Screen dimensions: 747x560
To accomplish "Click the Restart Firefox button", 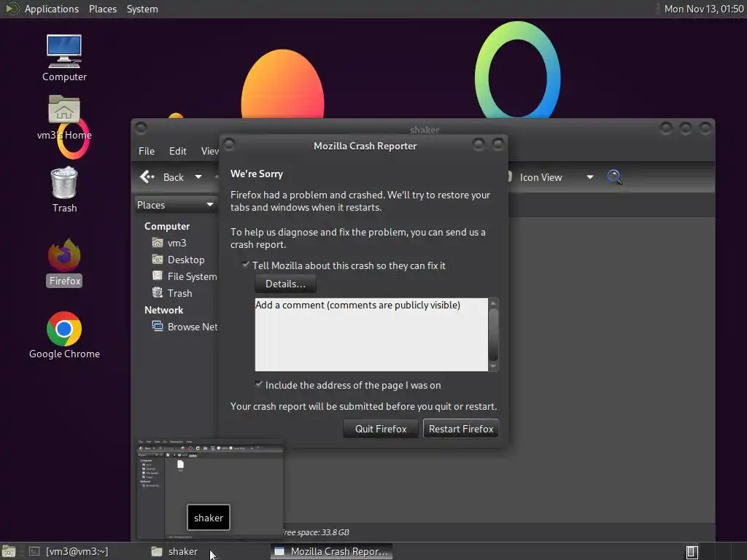I will pos(461,429).
